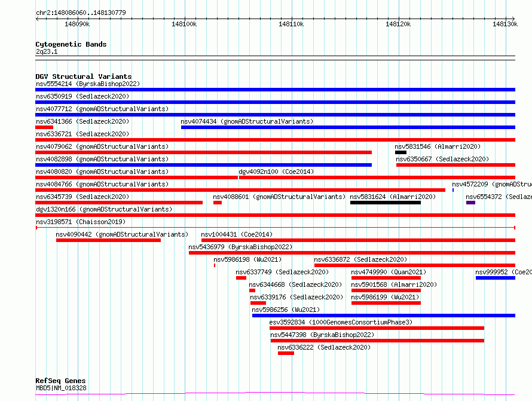The image size is (532, 401).
Task: Select the nsv6337749 (Sedlazeck2020) label
Action: pyautogui.click(x=282, y=272)
